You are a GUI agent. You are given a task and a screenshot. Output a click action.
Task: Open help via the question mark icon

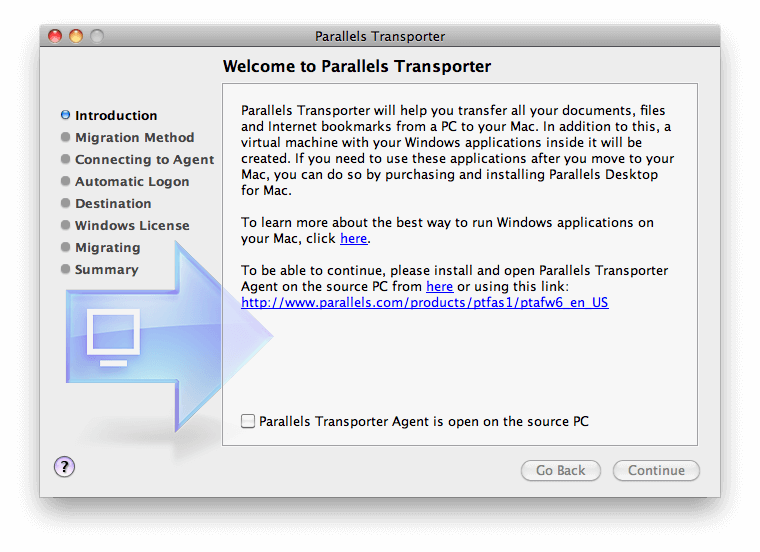coord(64,467)
